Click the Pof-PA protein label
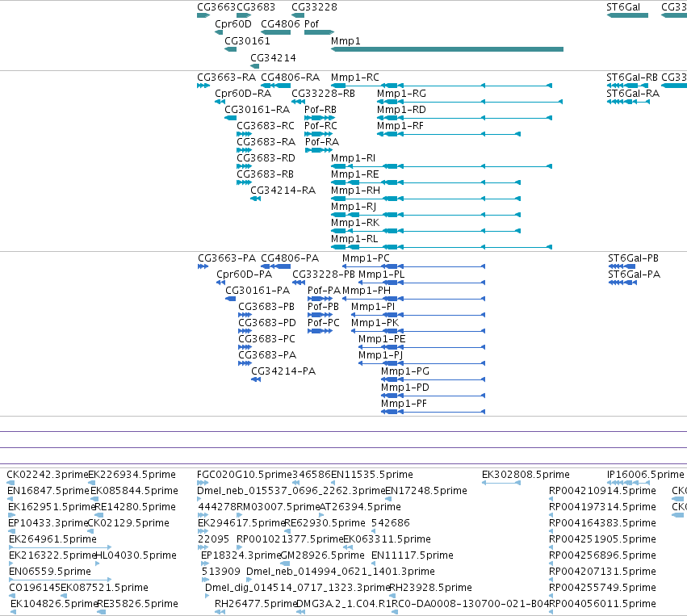Image resolution: width=687 pixels, height=616 pixels. pyautogui.click(x=324, y=291)
